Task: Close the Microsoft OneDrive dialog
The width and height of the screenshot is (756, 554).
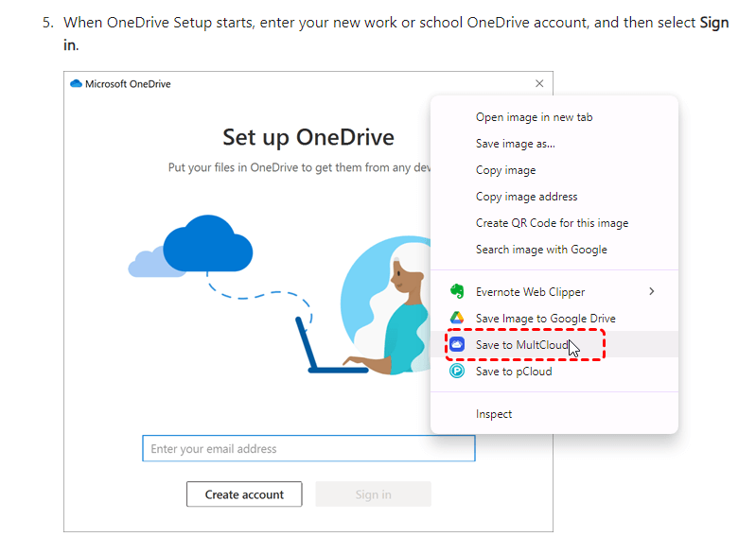Action: point(539,83)
